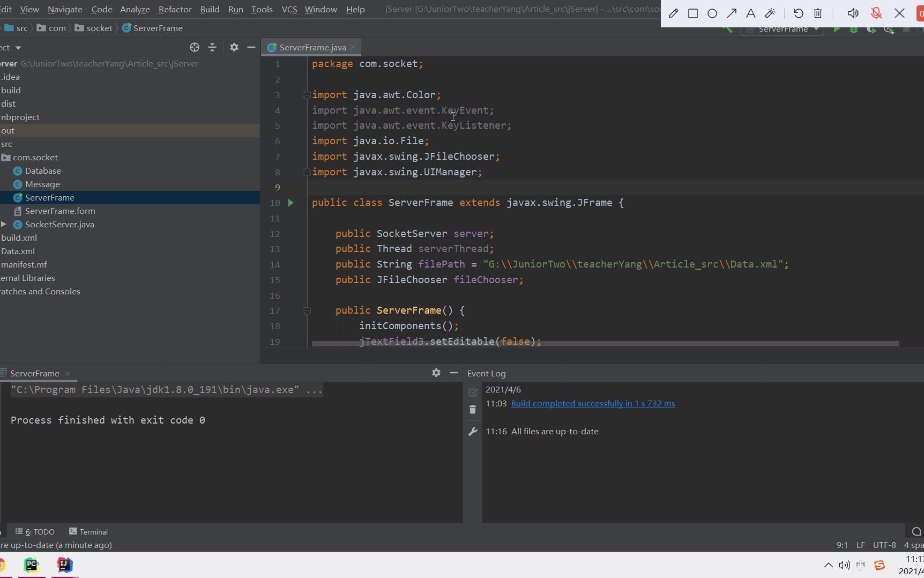Run ServerFrame with the green play button
This screenshot has width=924, height=578.
pos(836,30)
